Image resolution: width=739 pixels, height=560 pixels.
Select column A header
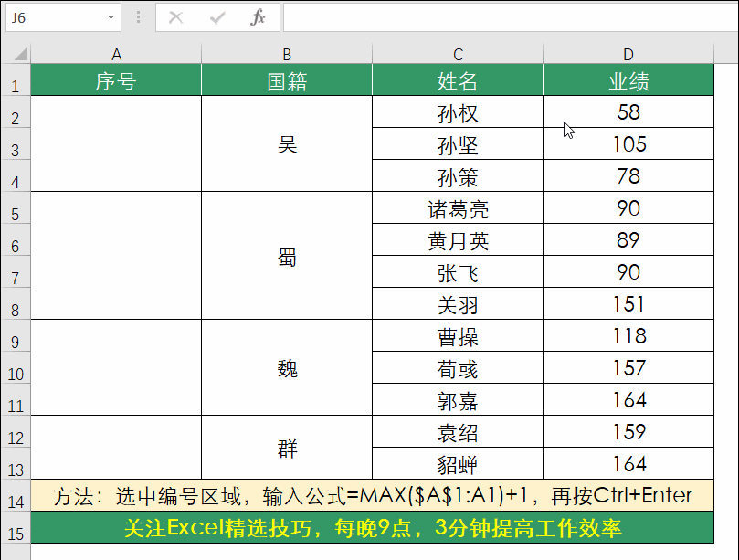pyautogui.click(x=116, y=54)
